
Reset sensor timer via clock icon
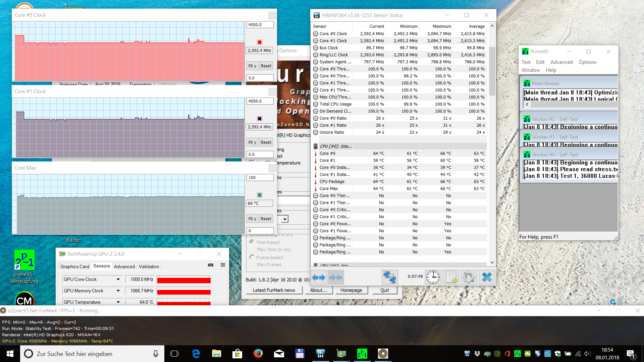[x=433, y=278]
